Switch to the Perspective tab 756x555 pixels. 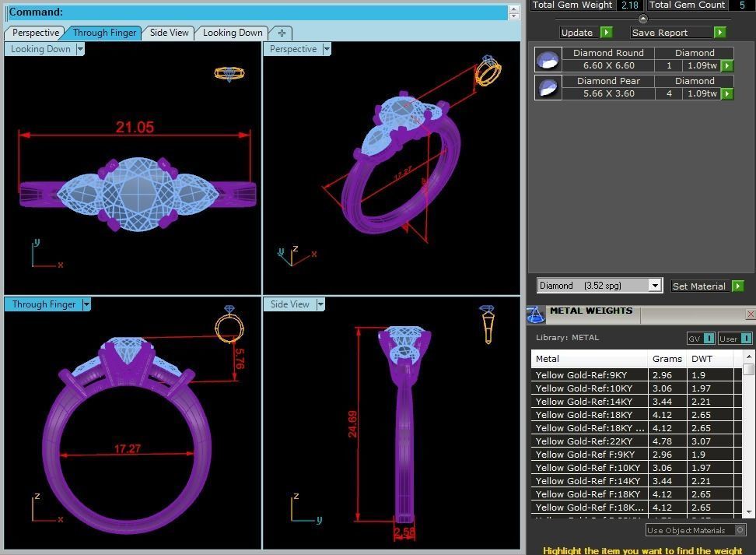point(36,33)
